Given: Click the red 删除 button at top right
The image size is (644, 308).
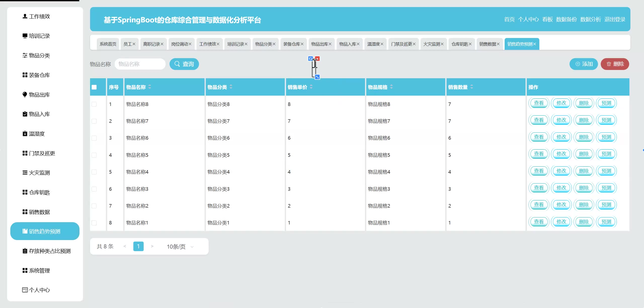Looking at the screenshot, I should click(615, 64).
